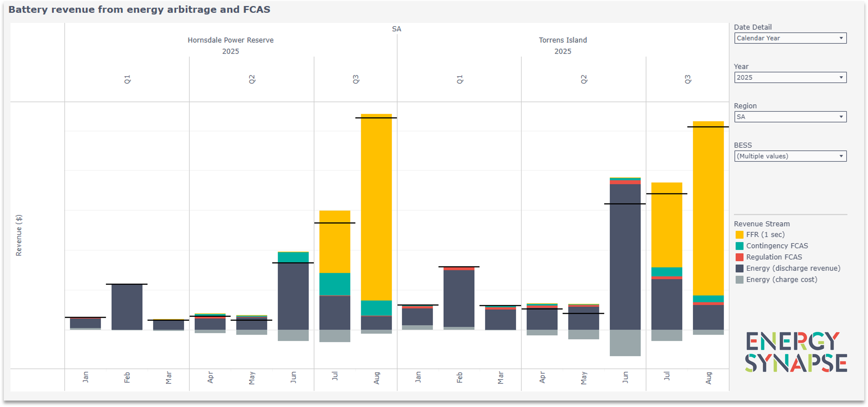Open the Date Detail dropdown
Screen dimensions: 868x407
(x=790, y=38)
